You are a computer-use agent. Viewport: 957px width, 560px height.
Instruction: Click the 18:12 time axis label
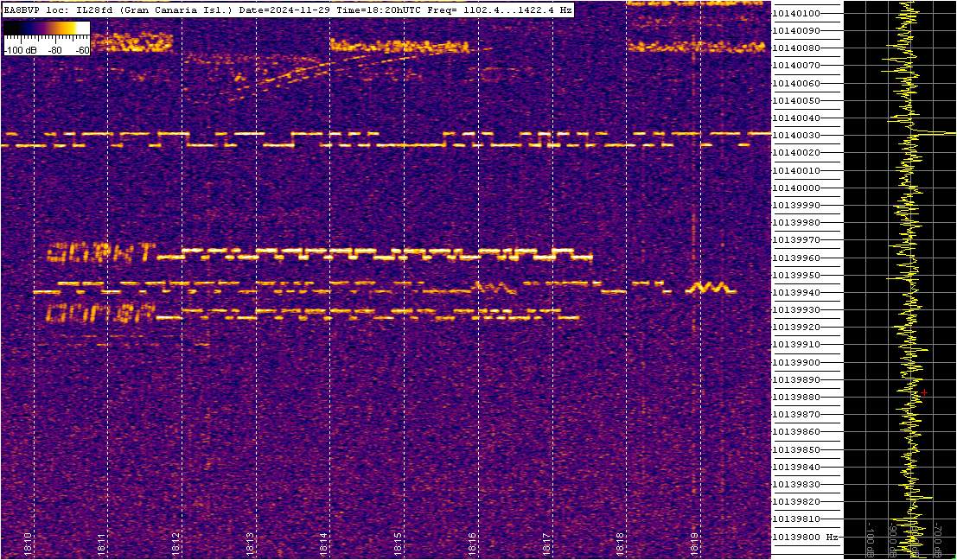[177, 544]
